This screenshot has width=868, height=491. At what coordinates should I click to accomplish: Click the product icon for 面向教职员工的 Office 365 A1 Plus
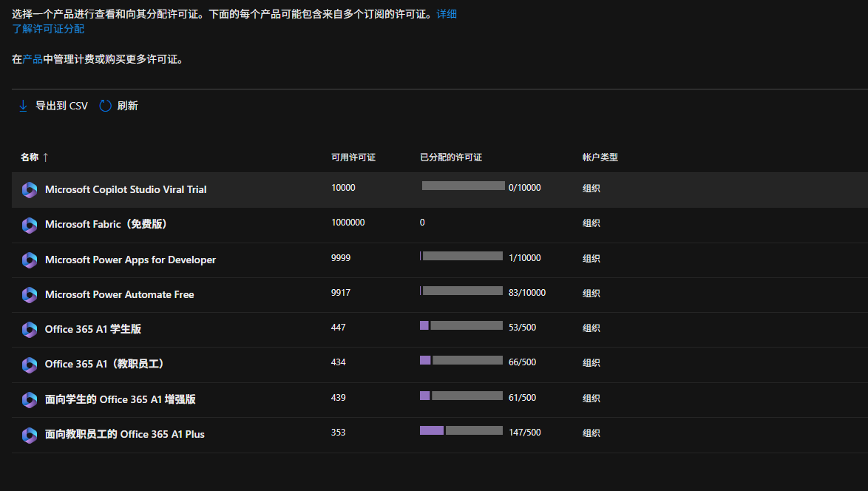click(x=30, y=435)
